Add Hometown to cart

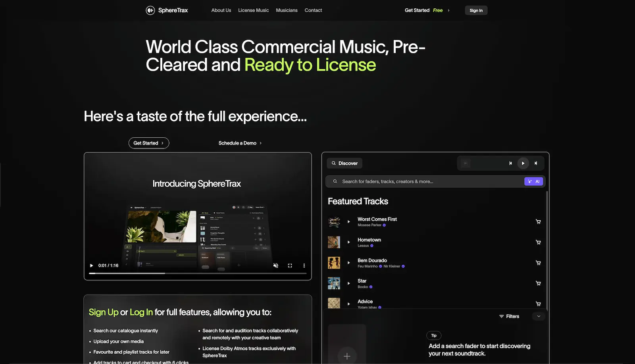538,242
